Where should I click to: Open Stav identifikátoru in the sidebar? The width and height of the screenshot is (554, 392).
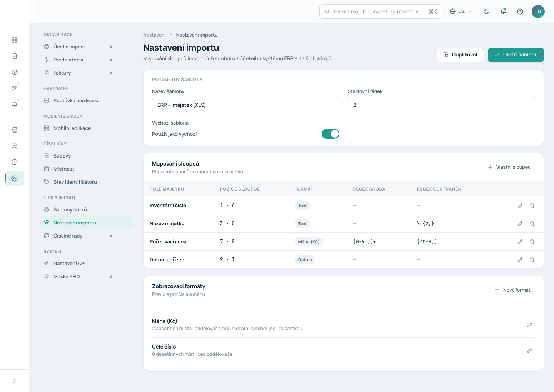pos(86,182)
